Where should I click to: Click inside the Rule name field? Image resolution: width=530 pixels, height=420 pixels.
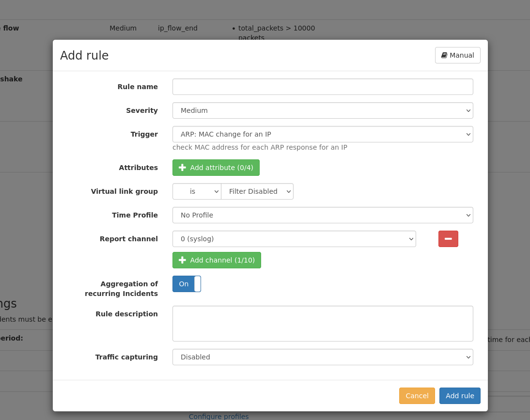[323, 87]
